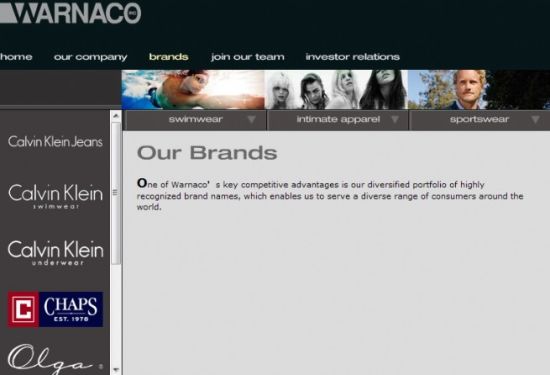Screen dimensions: 550x375
Task: Click the scroll up arrow in brand list
Action: 116,116
